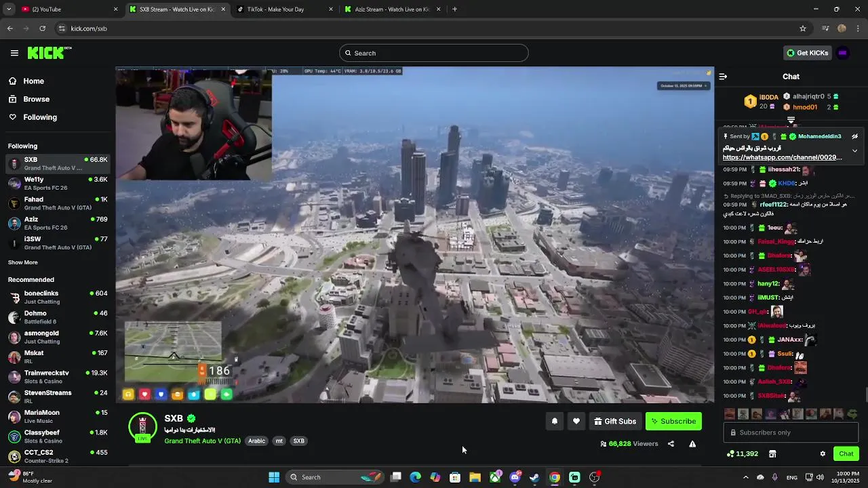The height and width of the screenshot is (488, 868).
Task: Open boneclinks recommended channel
Action: (58, 297)
